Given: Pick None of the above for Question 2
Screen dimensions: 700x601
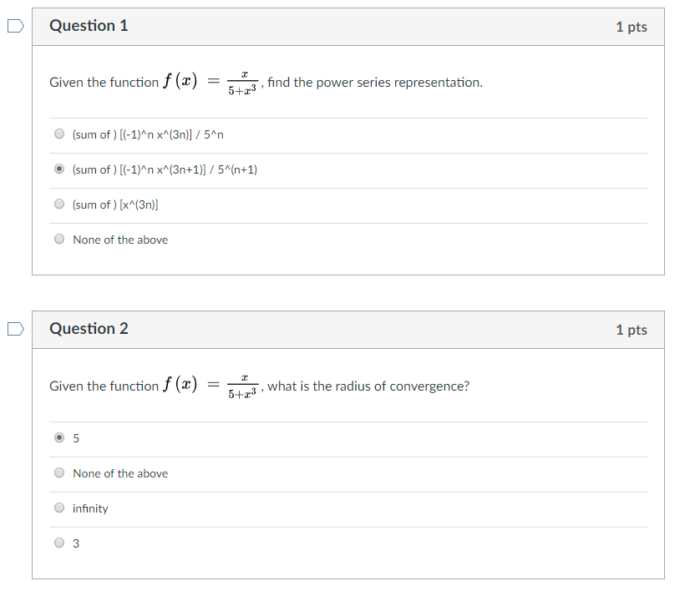Looking at the screenshot, I should tap(59, 472).
